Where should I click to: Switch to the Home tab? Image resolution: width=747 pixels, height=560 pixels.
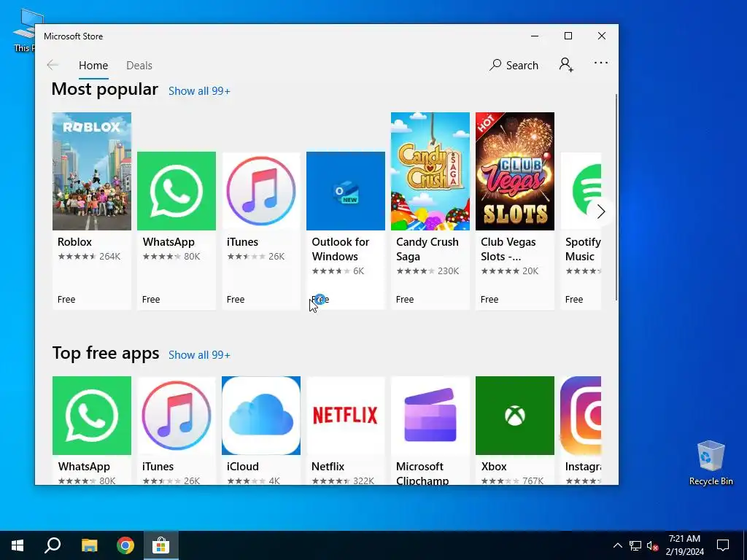93,65
